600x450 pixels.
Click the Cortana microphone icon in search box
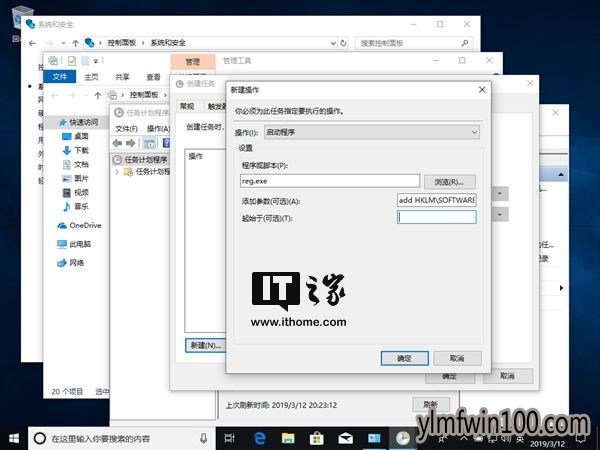click(204, 438)
